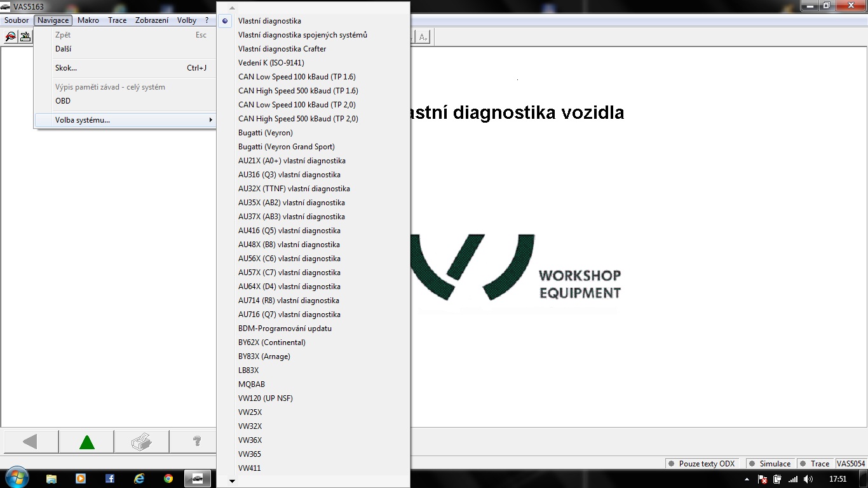
Task: Click the second toolbar icon beside the vehicle search
Action: pos(25,37)
